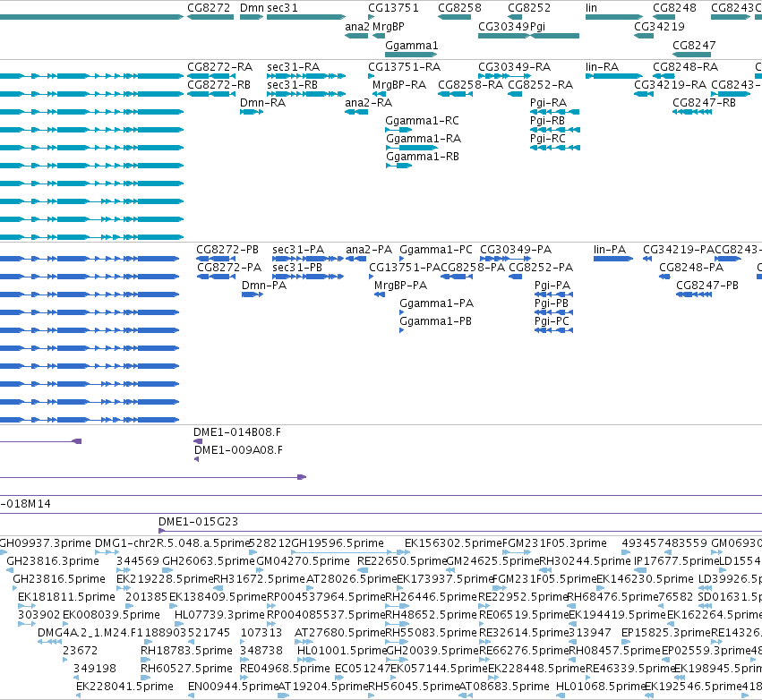Select the MrgBP gene label
Viewport: 762px width, 700px height.
(389, 27)
